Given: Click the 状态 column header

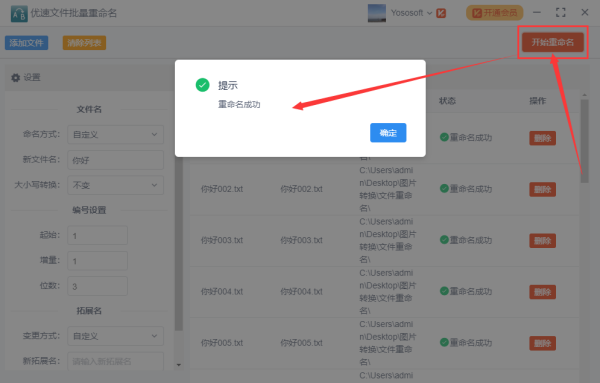Looking at the screenshot, I should (x=447, y=101).
